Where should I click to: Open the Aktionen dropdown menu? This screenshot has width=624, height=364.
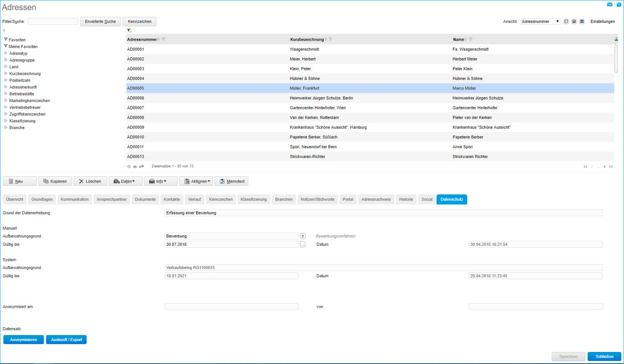[196, 181]
